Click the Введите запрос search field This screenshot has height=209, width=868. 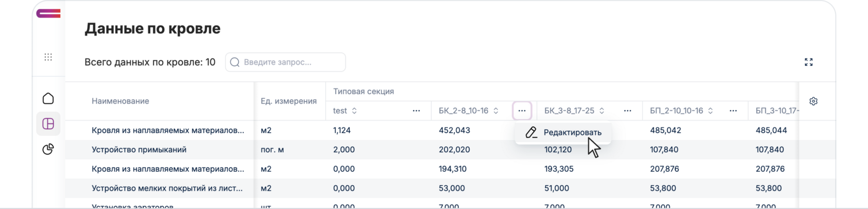point(292,62)
